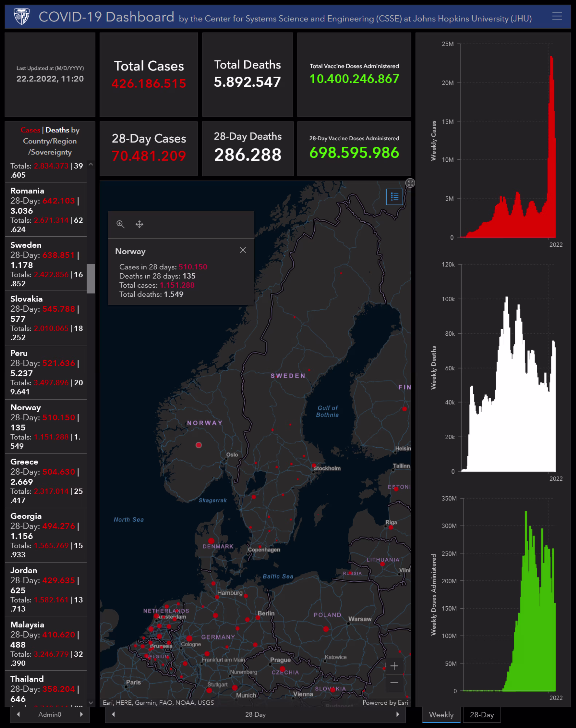Zoom out the map with minus button
Screen dimensions: 576x728
[x=394, y=682]
